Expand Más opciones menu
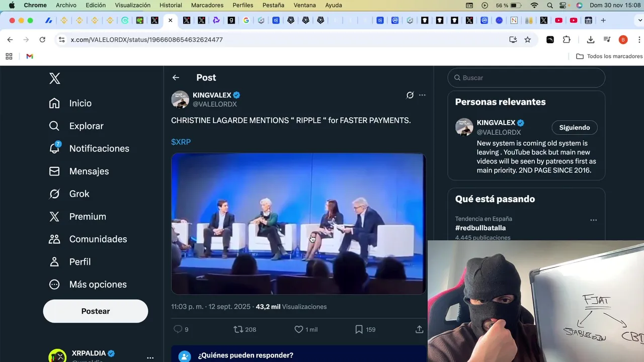Image resolution: width=644 pixels, height=362 pixels. pyautogui.click(x=88, y=284)
